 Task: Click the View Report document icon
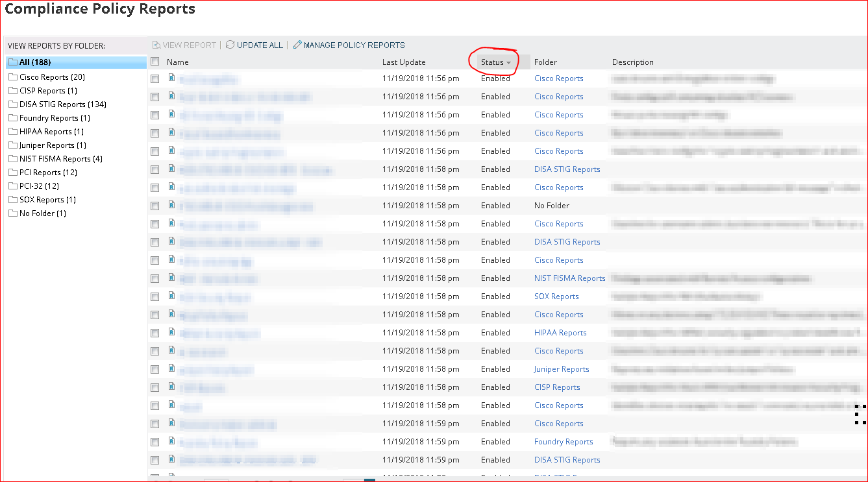pyautogui.click(x=156, y=45)
